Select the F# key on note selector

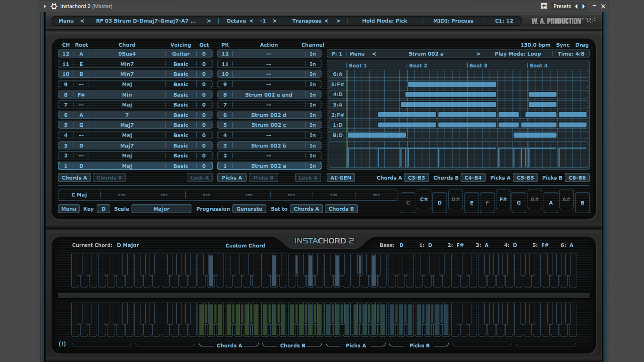click(503, 199)
